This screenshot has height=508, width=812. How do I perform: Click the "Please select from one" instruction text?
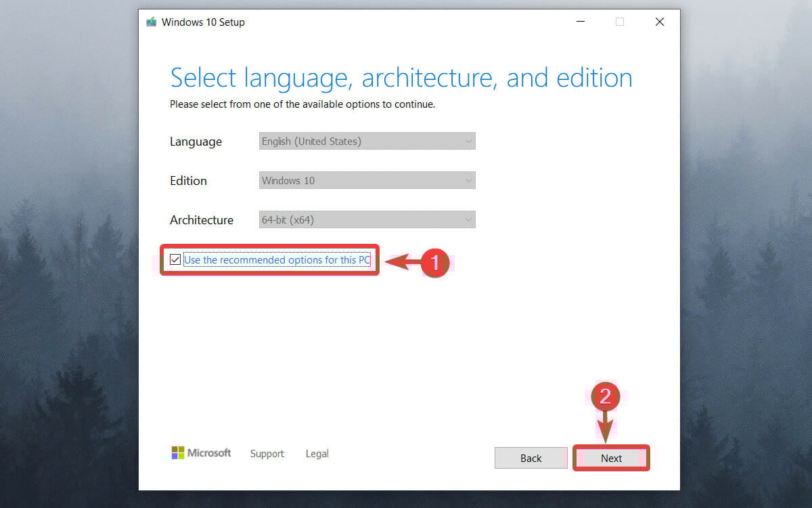(302, 104)
